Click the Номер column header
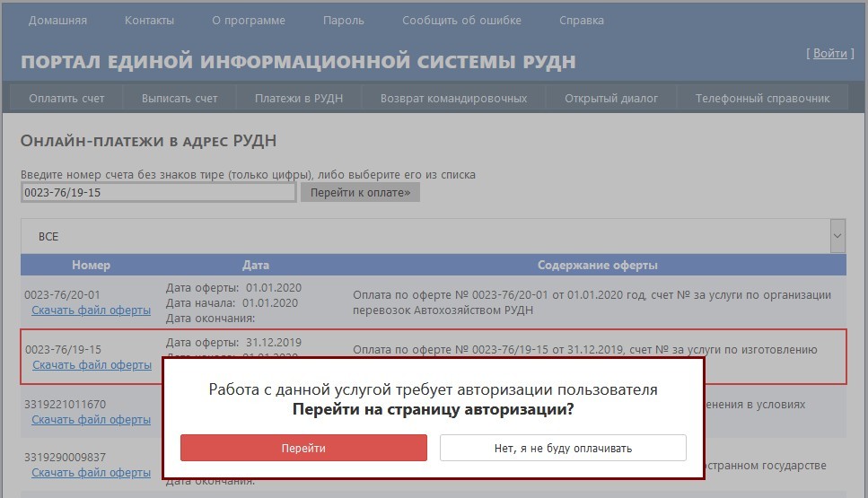868x498 pixels. 91,265
